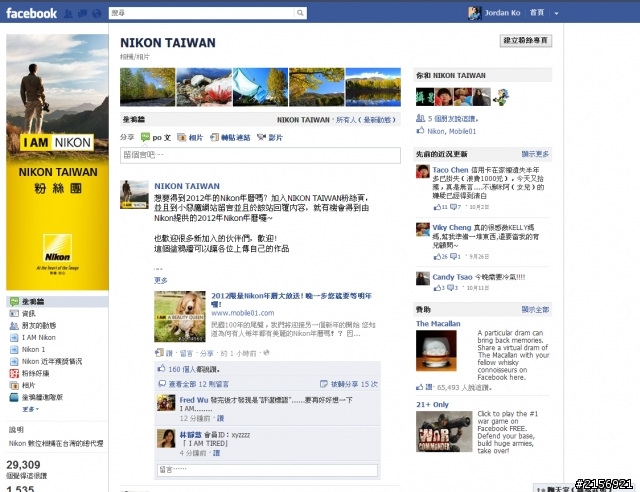
Task: Open Taco Chen profile link
Action: 450,170
